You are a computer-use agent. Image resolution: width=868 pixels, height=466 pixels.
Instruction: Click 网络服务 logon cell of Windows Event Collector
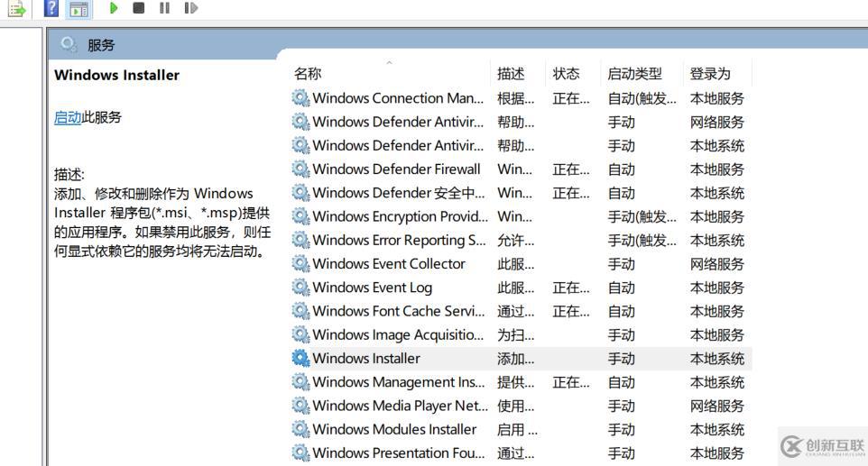[x=717, y=264]
